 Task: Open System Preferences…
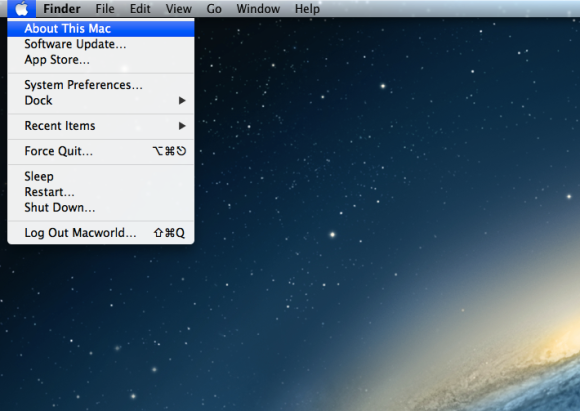(x=101, y=85)
